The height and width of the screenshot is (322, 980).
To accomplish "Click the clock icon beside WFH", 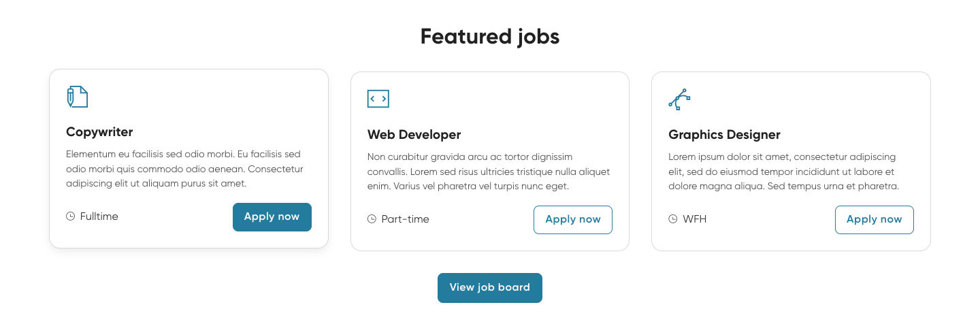I will (673, 219).
